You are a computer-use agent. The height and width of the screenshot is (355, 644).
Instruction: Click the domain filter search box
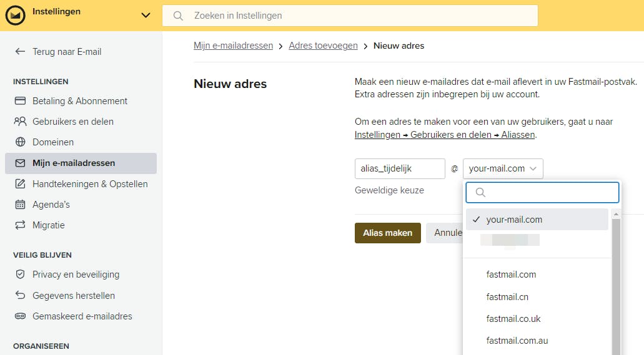tap(542, 193)
